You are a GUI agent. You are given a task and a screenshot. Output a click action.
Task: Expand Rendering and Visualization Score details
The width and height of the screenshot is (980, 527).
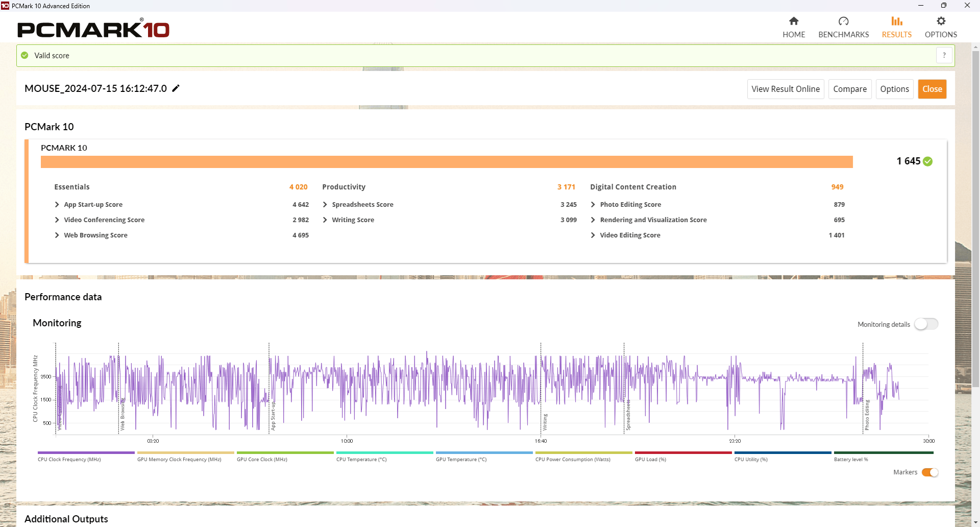pyautogui.click(x=593, y=220)
